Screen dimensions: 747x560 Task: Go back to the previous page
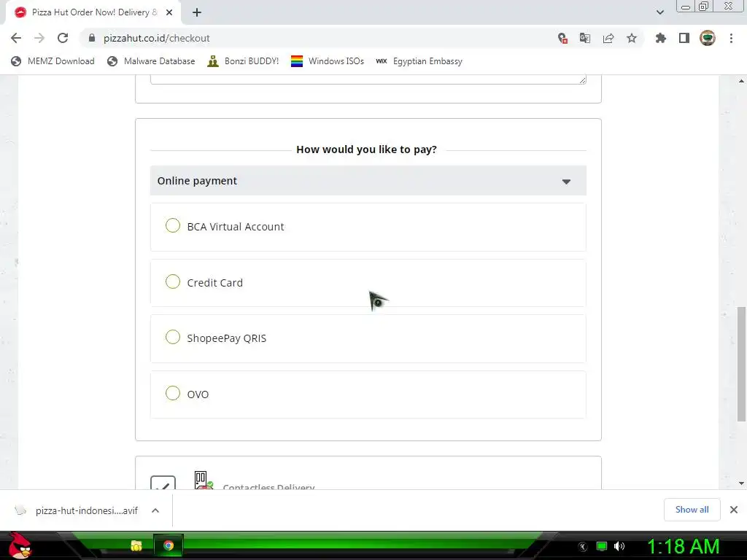16,38
